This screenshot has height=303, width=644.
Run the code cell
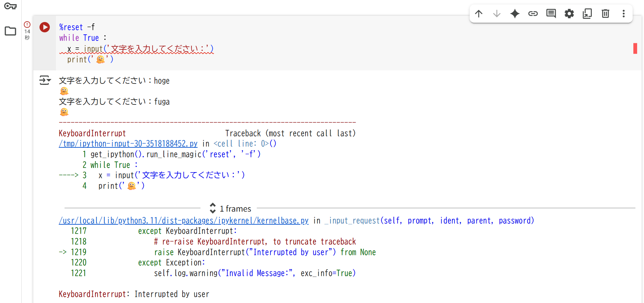click(x=45, y=27)
